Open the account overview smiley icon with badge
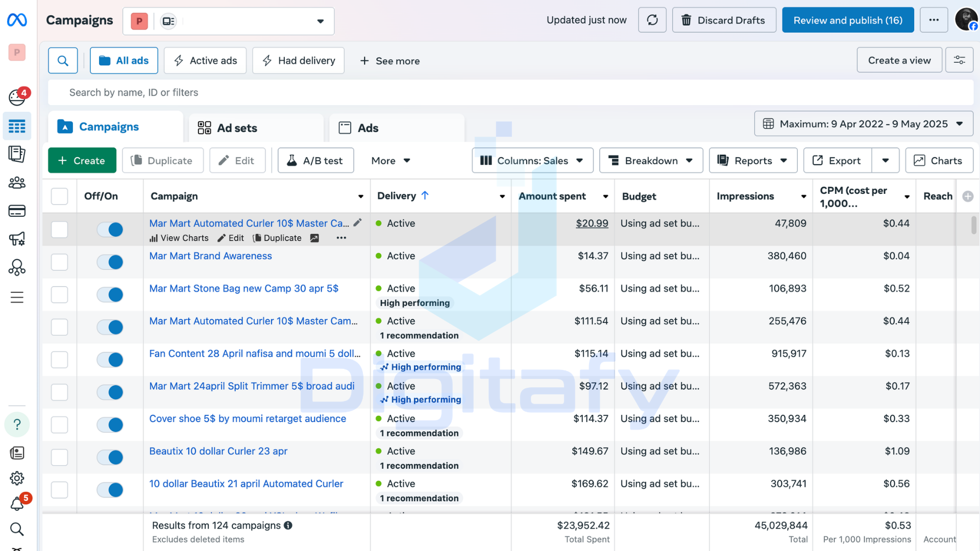This screenshot has width=980, height=551. [x=17, y=97]
